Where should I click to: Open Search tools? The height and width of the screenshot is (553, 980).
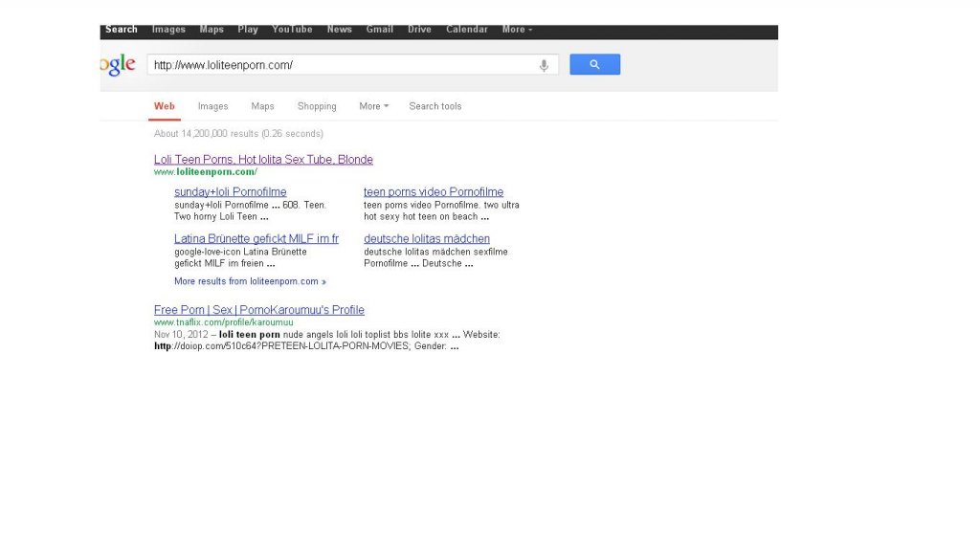coord(435,106)
